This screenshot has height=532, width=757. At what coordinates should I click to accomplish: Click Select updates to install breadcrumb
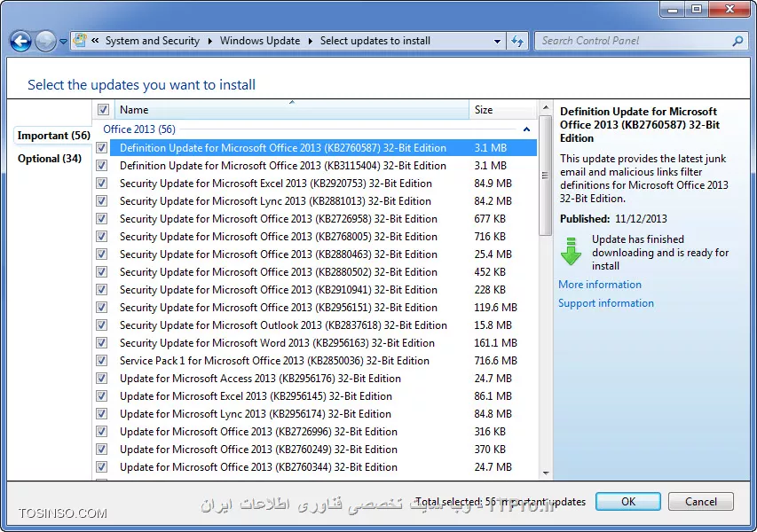click(x=375, y=41)
